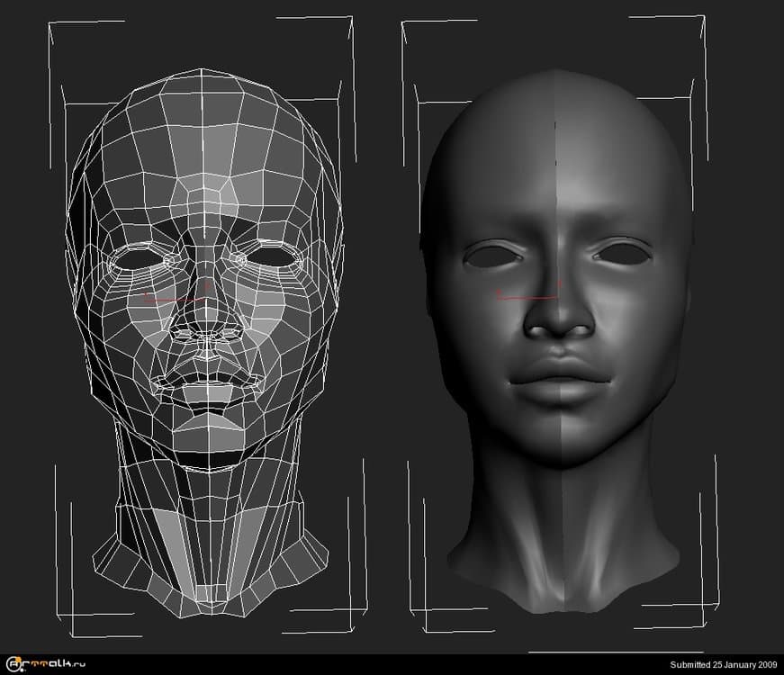Click the lips of the smooth-shaded head
This screenshot has width=784, height=675.
(x=560, y=372)
